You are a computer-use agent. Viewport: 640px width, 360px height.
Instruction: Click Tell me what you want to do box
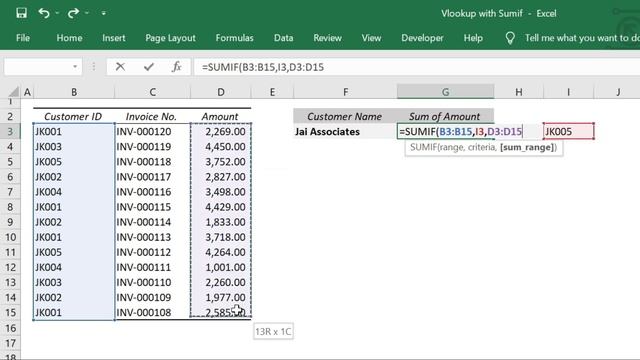(582, 38)
